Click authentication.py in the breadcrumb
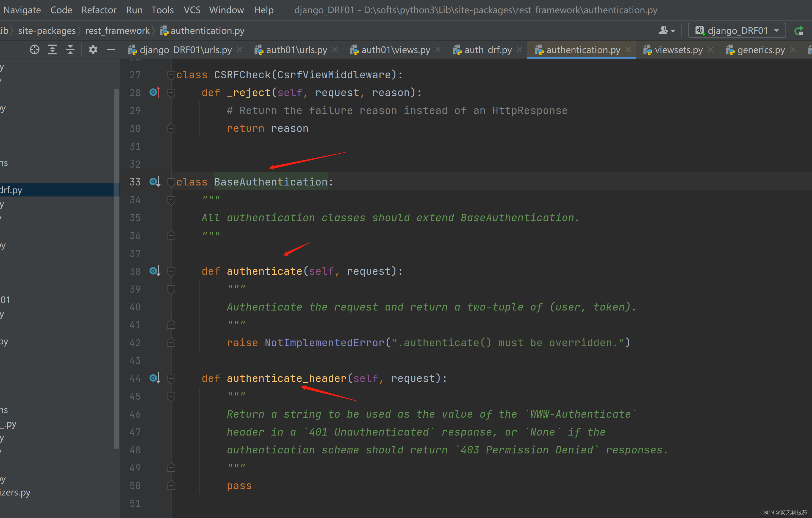Viewport: 812px width, 518px height. [x=202, y=31]
